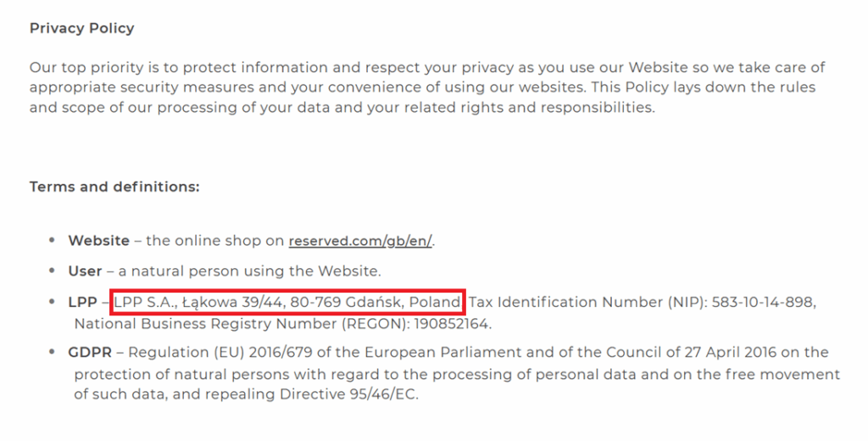Viewport: 868px width, 441px height.
Task: Select the bold LPP term
Action: click(x=82, y=302)
